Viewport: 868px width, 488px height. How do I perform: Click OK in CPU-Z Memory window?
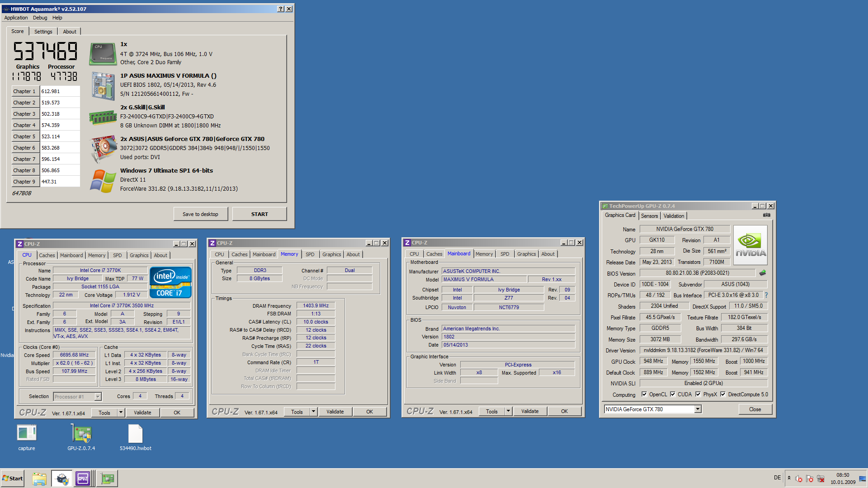click(x=369, y=412)
